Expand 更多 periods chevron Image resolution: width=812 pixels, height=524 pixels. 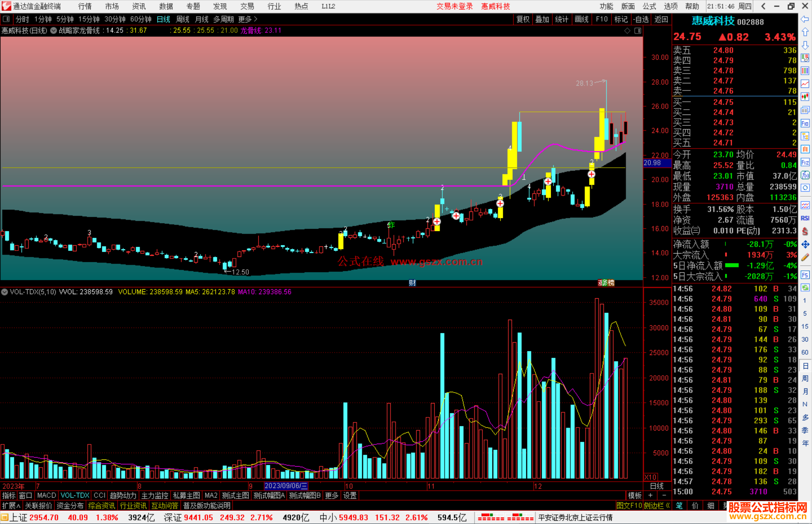pyautogui.click(x=256, y=19)
